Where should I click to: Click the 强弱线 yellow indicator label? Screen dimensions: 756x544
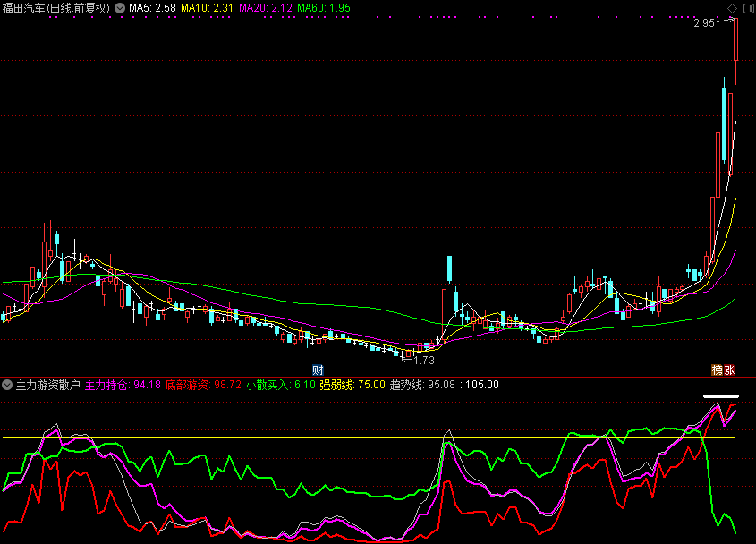[x=353, y=385]
